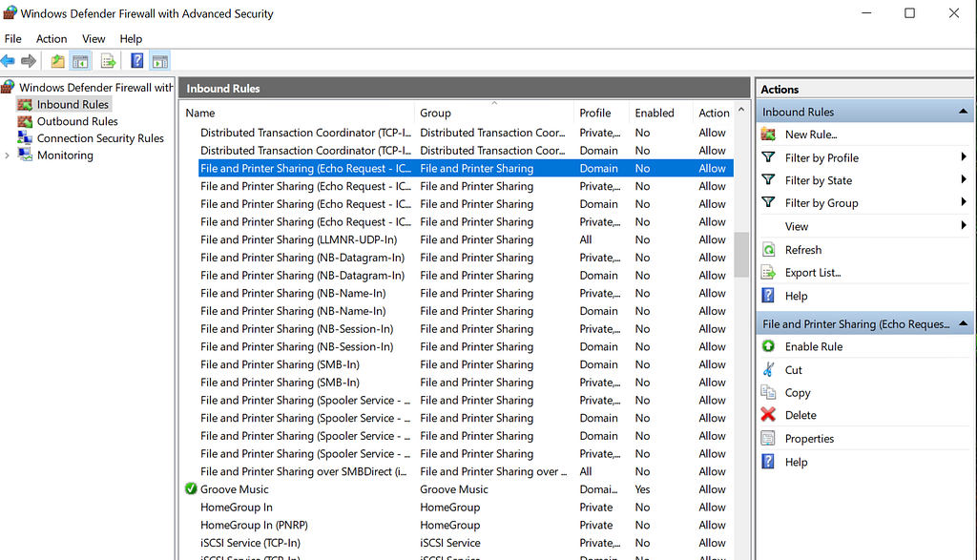977x560 pixels.
Task: Click the Back arrow toolbar icon
Action: [x=8, y=61]
